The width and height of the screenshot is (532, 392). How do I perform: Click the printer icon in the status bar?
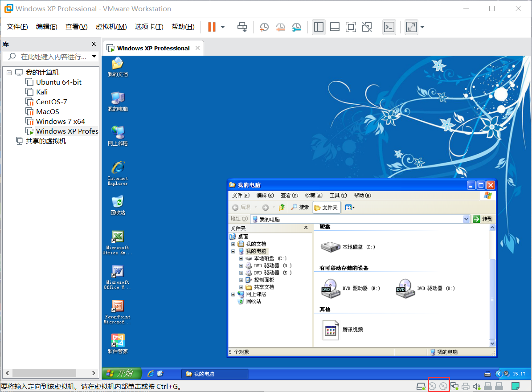coord(466,386)
